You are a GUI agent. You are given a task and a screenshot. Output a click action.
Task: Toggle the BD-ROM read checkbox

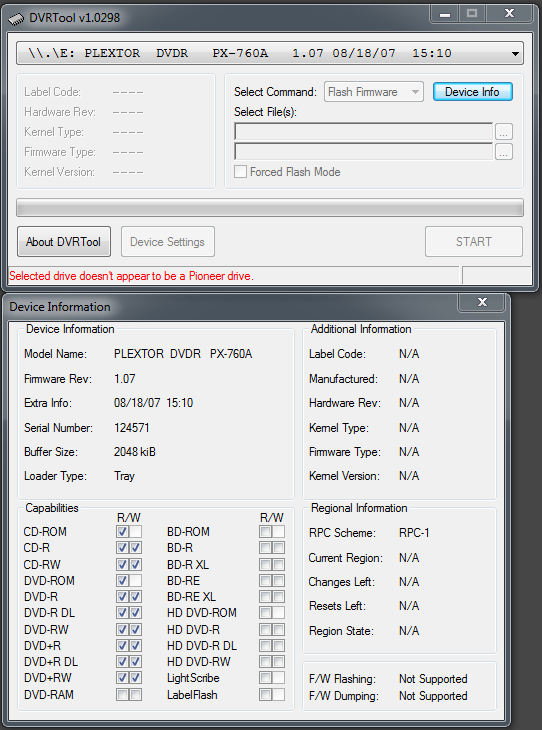click(265, 532)
